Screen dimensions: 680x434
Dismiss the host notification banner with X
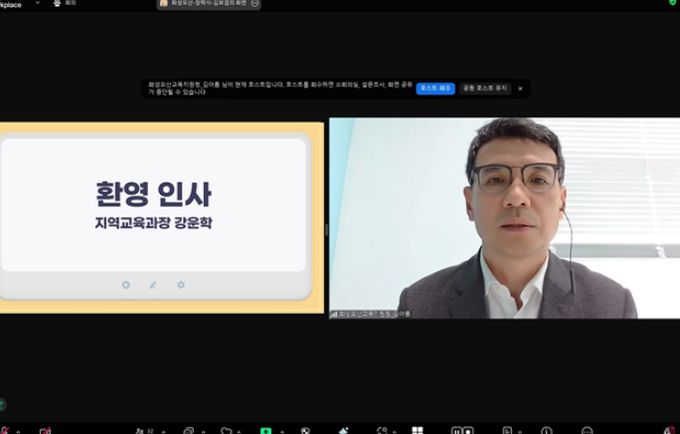tap(520, 88)
